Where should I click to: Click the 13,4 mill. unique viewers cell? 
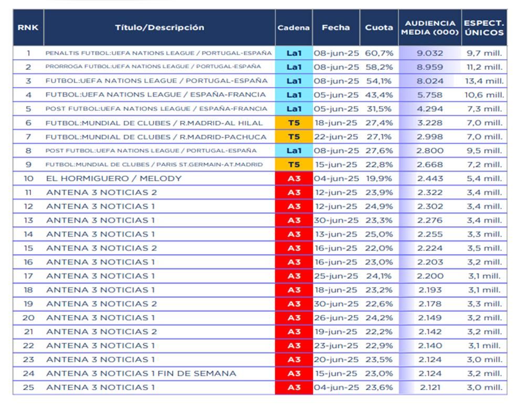(484, 81)
